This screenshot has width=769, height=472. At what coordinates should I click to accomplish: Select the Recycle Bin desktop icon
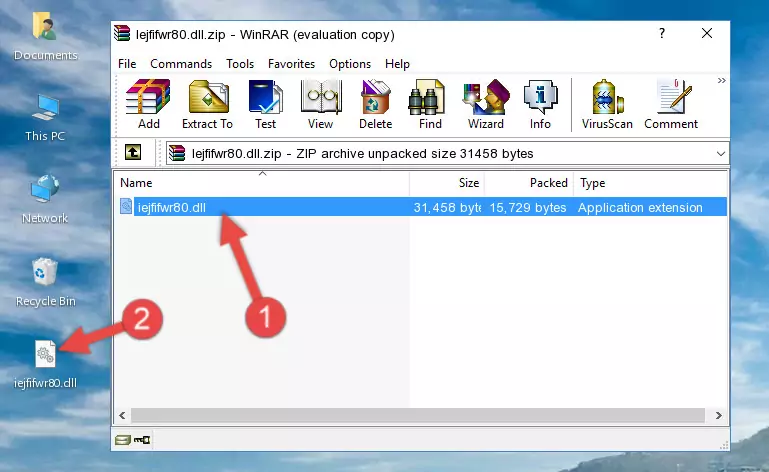pyautogui.click(x=45, y=282)
